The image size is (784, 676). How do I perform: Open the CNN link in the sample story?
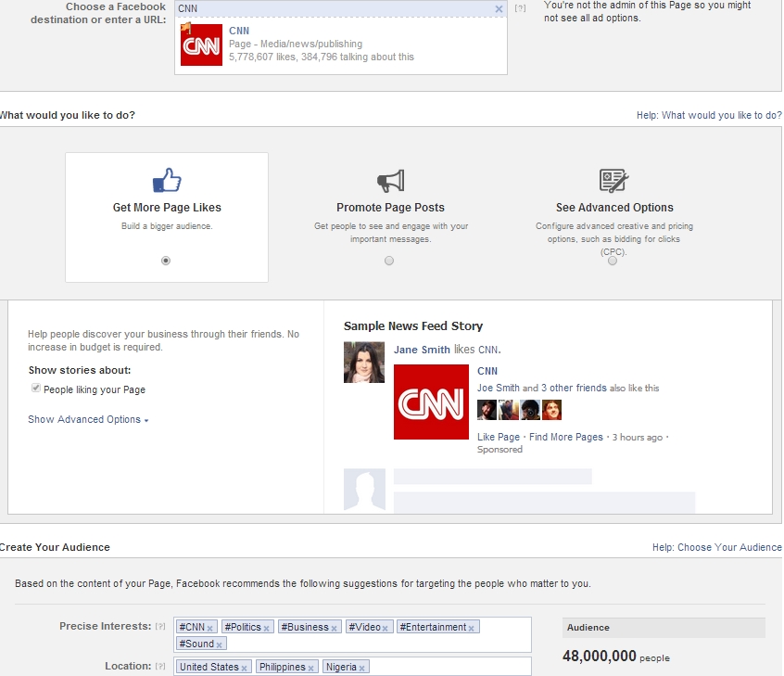(x=487, y=371)
